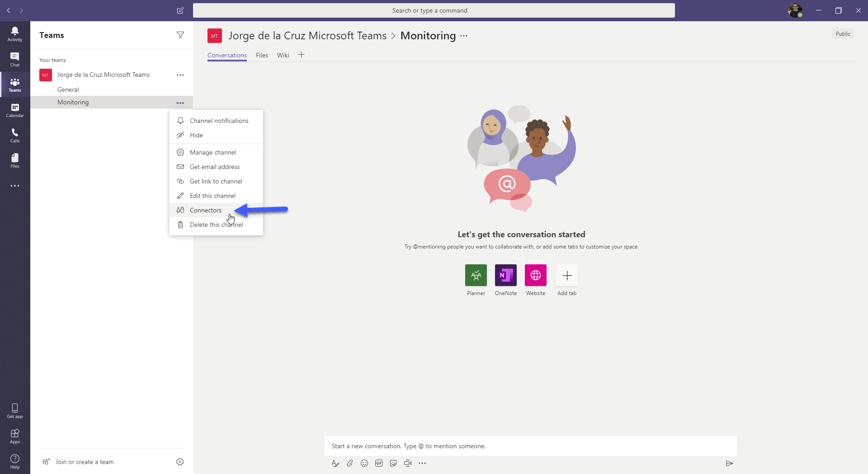
Task: Click the filter teams funnel icon
Action: coord(180,35)
